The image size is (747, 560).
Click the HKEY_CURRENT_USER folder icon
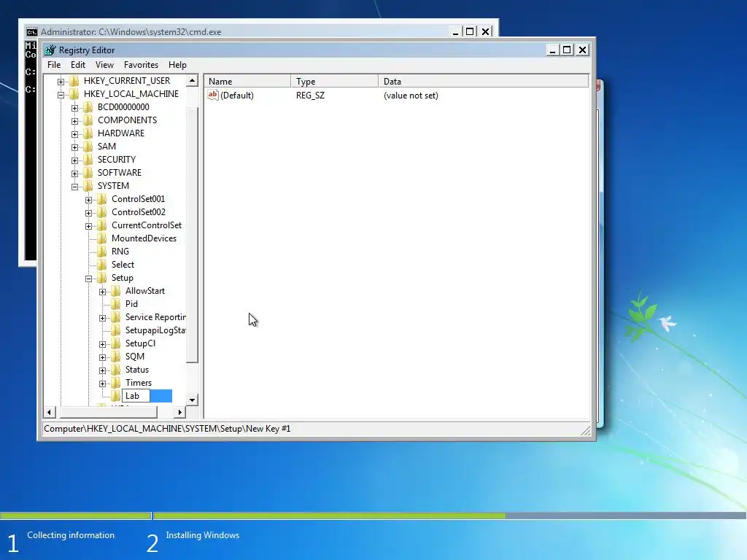point(74,80)
